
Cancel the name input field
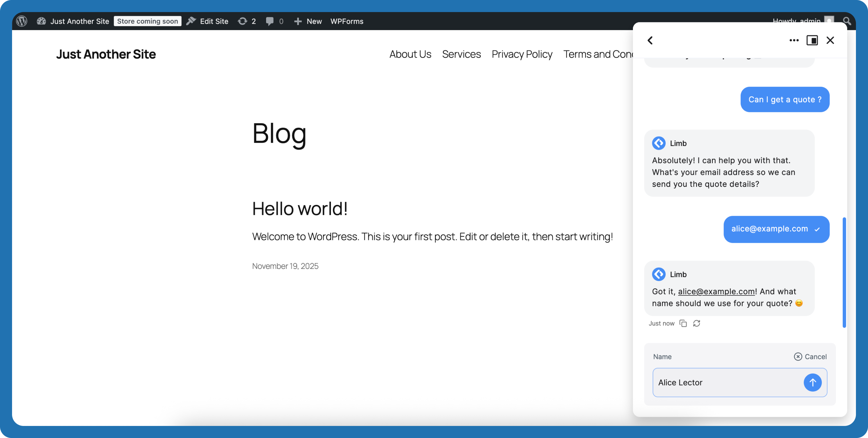[x=810, y=356]
